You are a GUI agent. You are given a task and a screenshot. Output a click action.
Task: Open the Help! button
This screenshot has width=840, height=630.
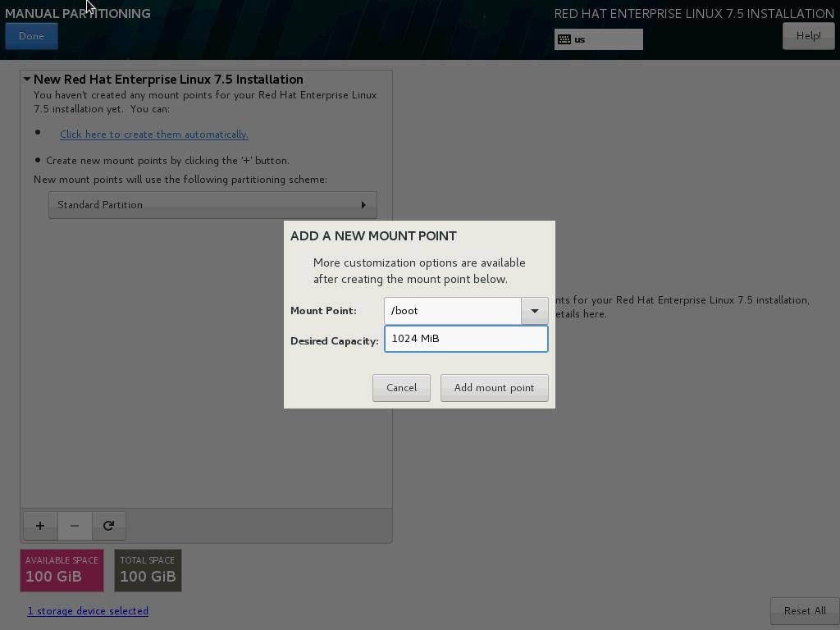[808, 36]
